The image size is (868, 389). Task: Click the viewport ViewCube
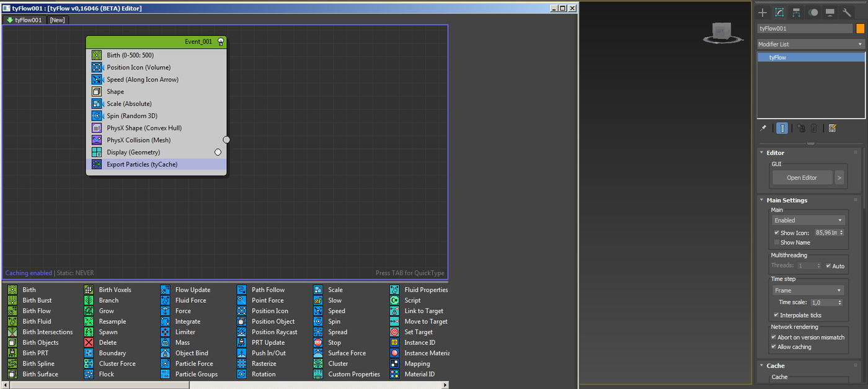(721, 33)
